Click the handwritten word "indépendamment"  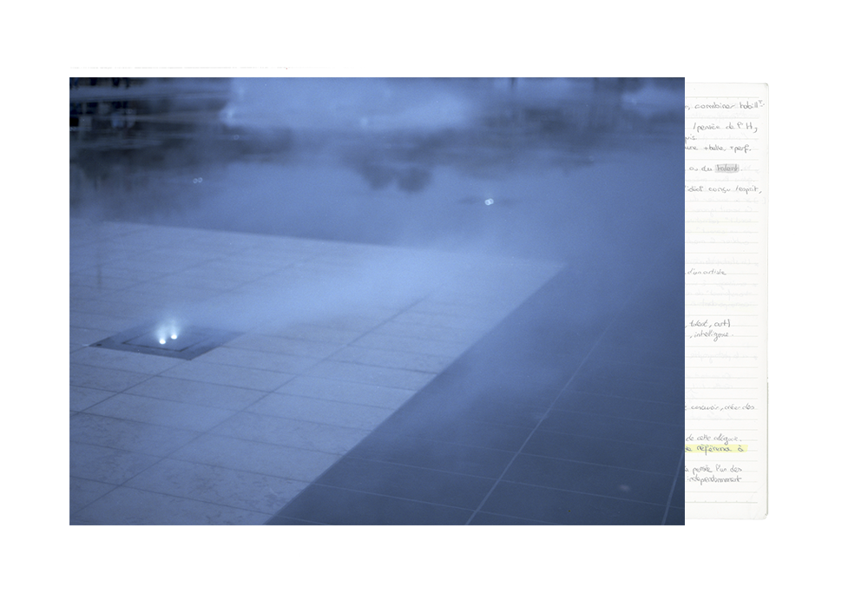coord(714,479)
